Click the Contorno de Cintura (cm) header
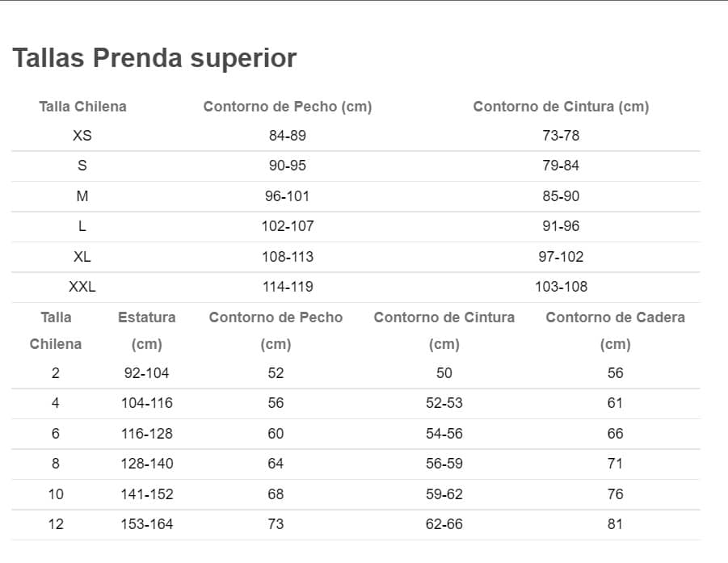Screen dimensions: 728x563 561,107
